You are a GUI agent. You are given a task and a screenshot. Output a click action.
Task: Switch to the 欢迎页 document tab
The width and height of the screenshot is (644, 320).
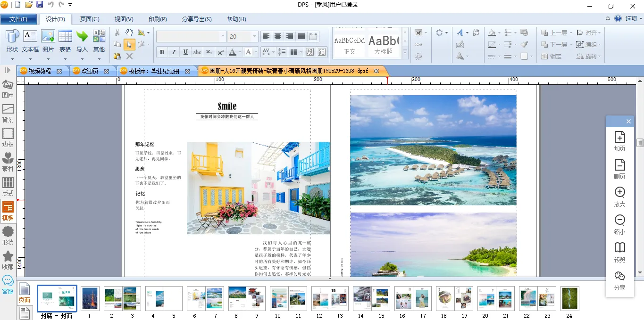point(90,71)
